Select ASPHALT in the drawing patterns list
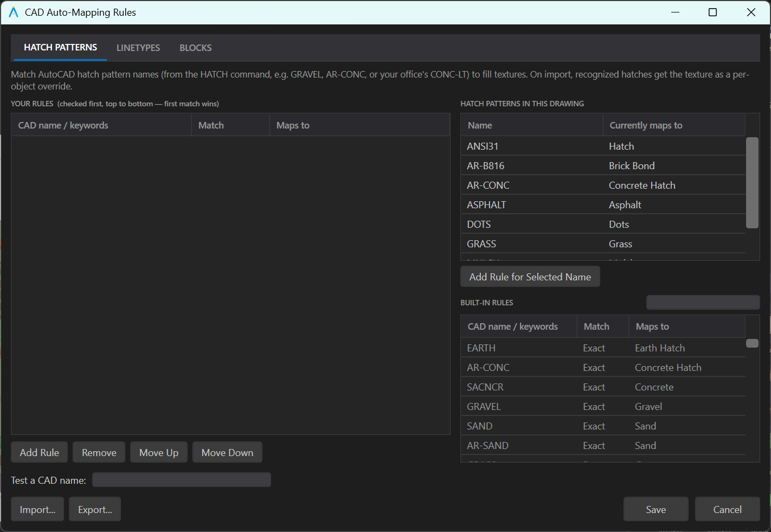 (603, 204)
